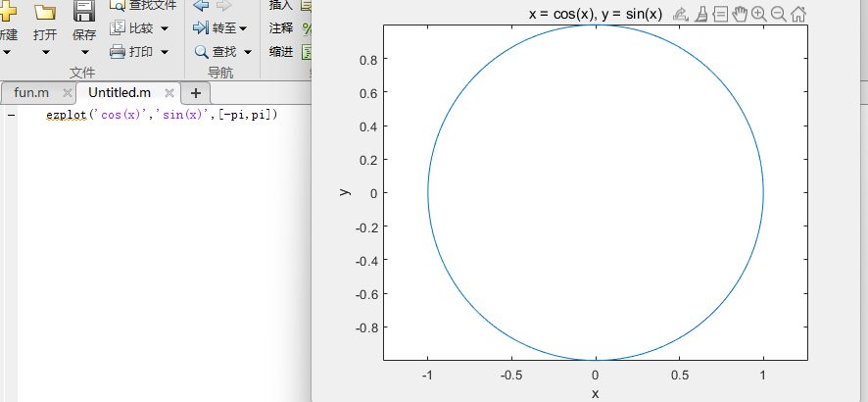The width and height of the screenshot is (868, 402).
Task: Select the data brush tool above plot
Action: [x=701, y=15]
